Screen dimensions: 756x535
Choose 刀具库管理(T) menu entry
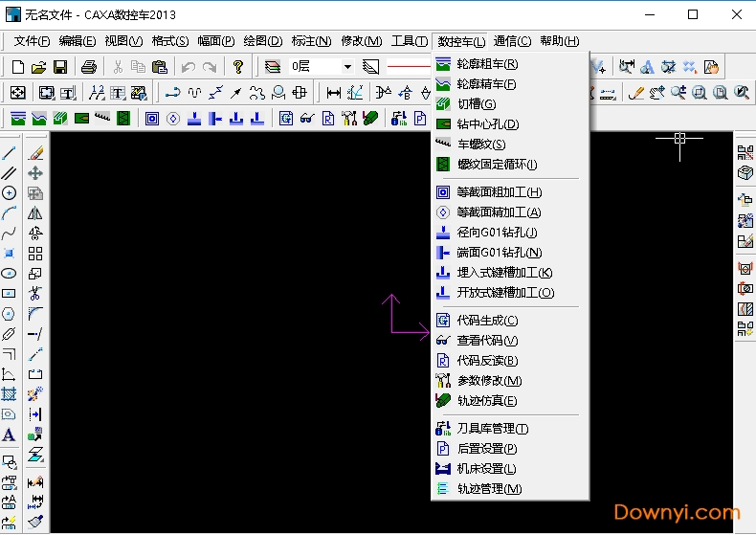[x=510, y=429]
